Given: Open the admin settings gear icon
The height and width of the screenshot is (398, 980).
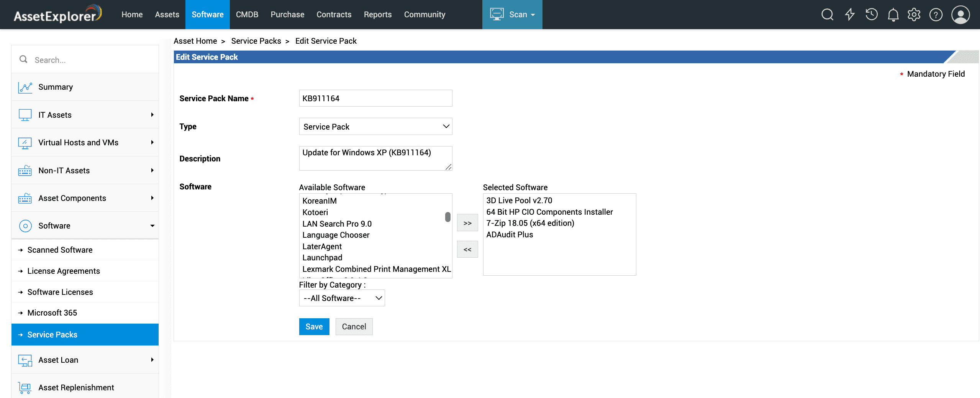Looking at the screenshot, I should click(914, 15).
